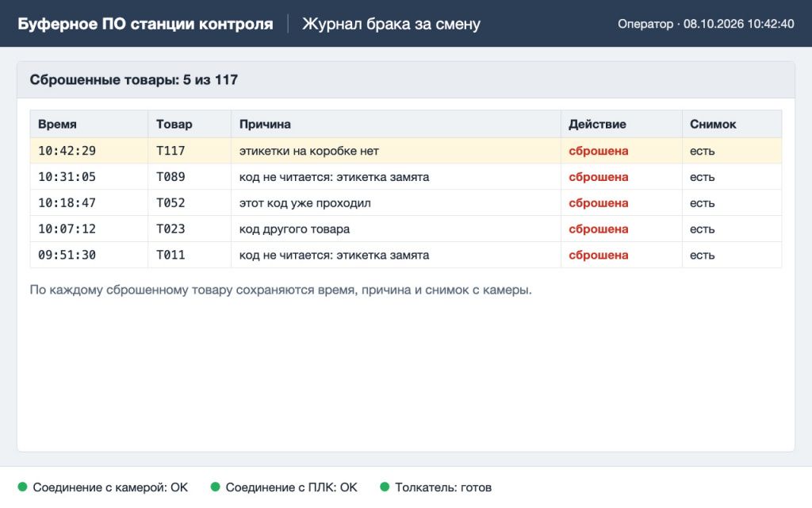Viewport: 812px width, 508px height.
Task: Click the green pusher ready status dot
Action: (385, 487)
